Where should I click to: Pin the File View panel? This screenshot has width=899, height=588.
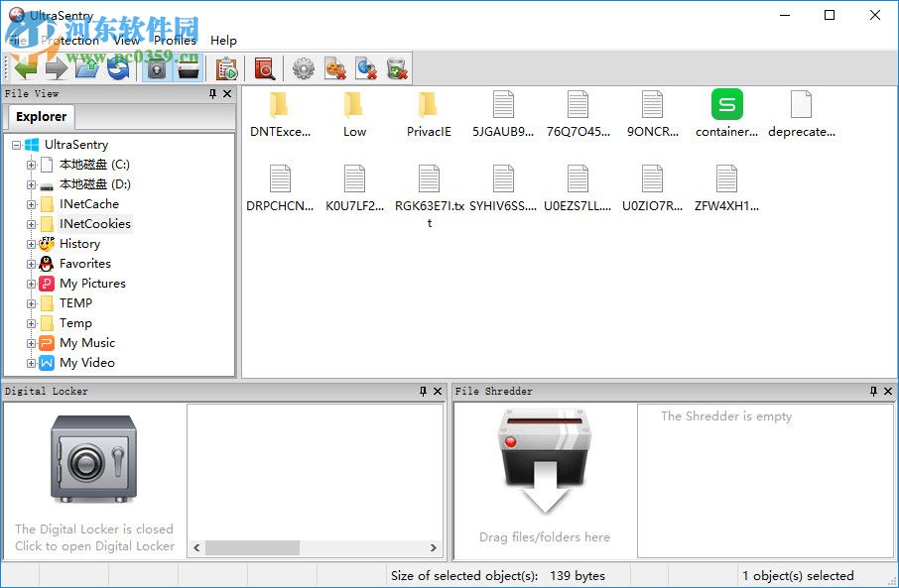point(212,93)
